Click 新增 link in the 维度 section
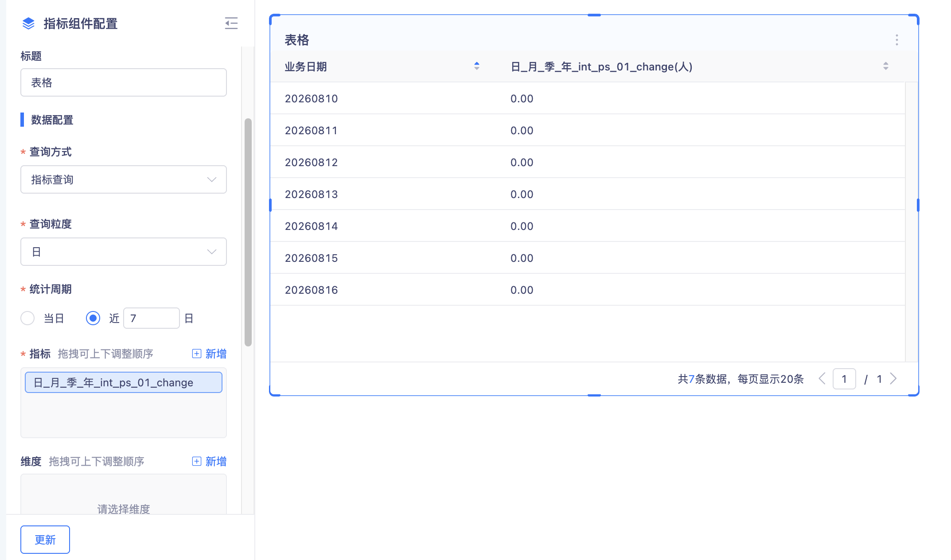The height and width of the screenshot is (560, 951). click(x=216, y=461)
